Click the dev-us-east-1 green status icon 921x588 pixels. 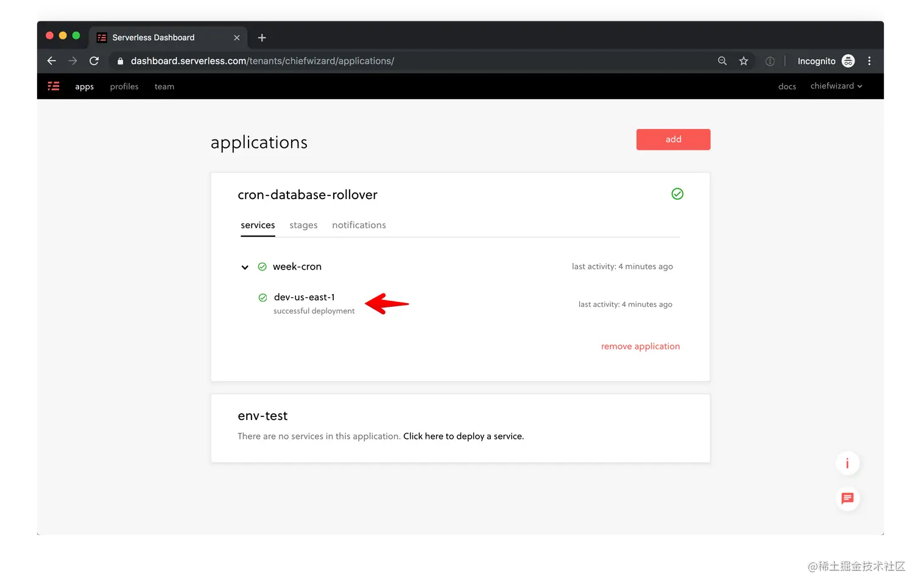pos(263,298)
